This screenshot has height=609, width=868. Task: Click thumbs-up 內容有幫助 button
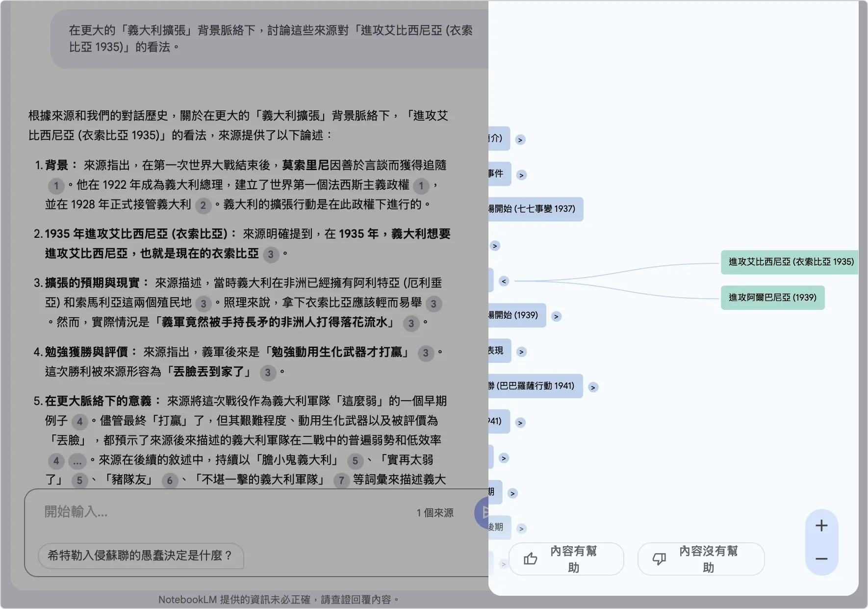coord(566,559)
